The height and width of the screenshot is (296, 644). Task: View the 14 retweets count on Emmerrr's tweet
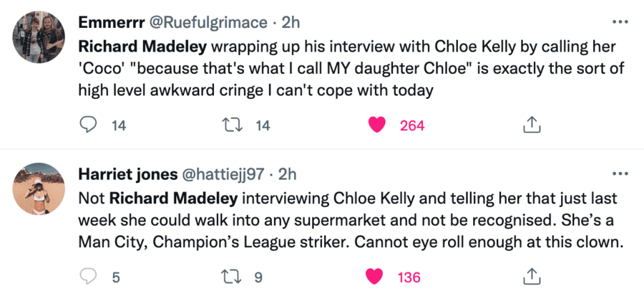click(x=263, y=125)
